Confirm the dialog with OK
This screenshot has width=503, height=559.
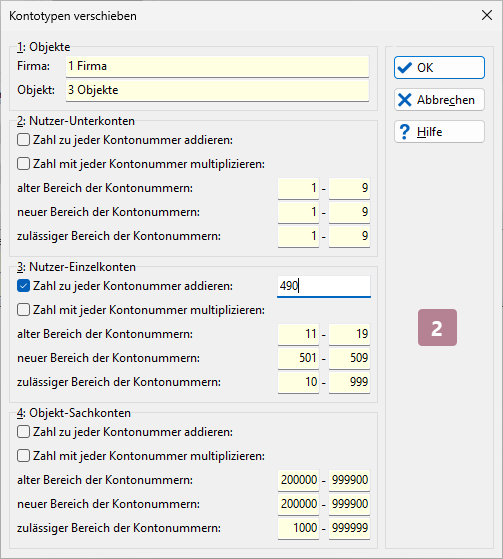439,67
